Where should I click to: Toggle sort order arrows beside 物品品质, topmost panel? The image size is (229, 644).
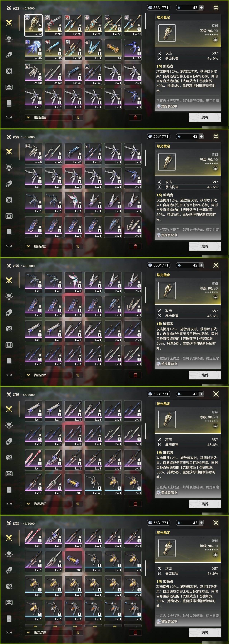point(78,118)
